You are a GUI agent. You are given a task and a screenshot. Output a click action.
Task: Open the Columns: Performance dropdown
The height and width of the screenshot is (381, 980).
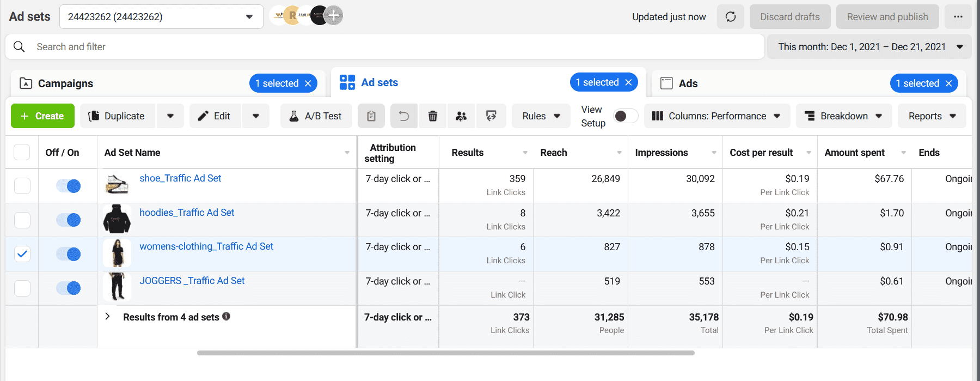tap(716, 116)
